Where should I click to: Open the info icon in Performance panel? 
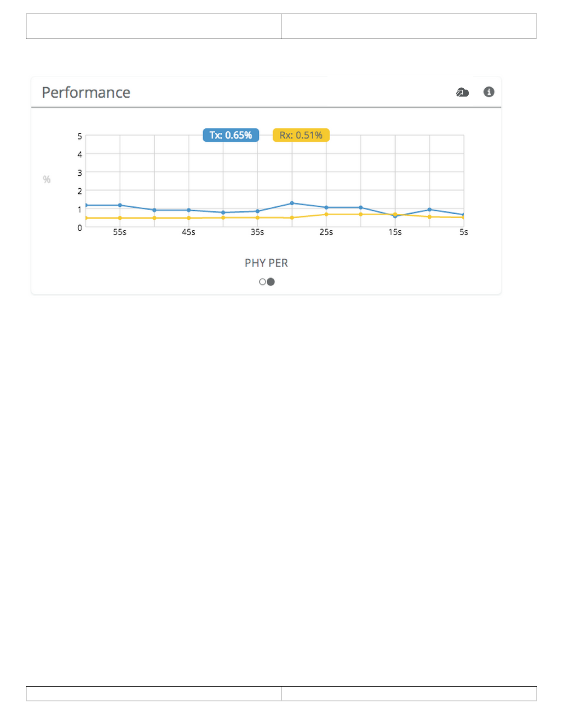(x=488, y=92)
